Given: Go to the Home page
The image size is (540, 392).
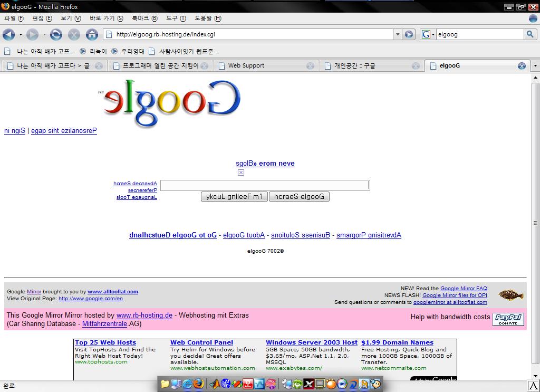Looking at the screenshot, I should (92, 34).
